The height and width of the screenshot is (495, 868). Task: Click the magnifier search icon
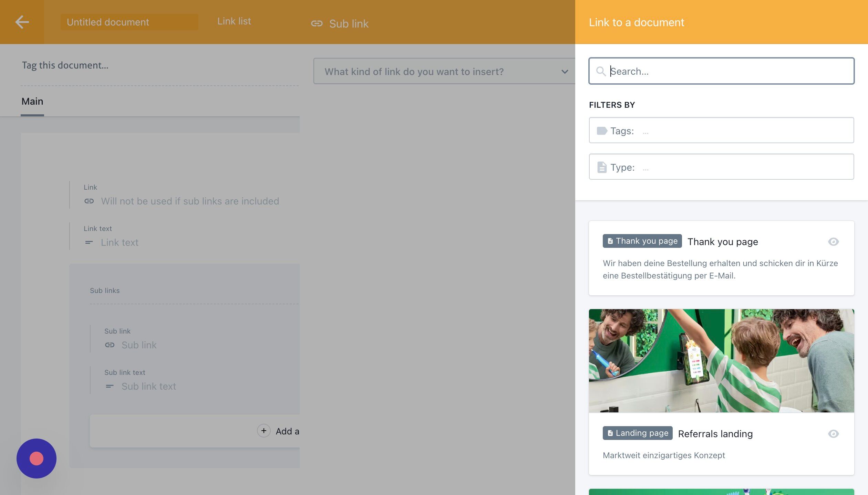pyautogui.click(x=601, y=71)
